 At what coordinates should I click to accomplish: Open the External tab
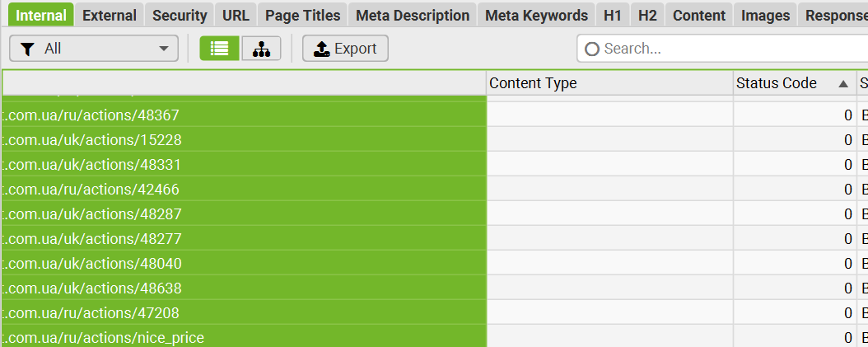[110, 15]
